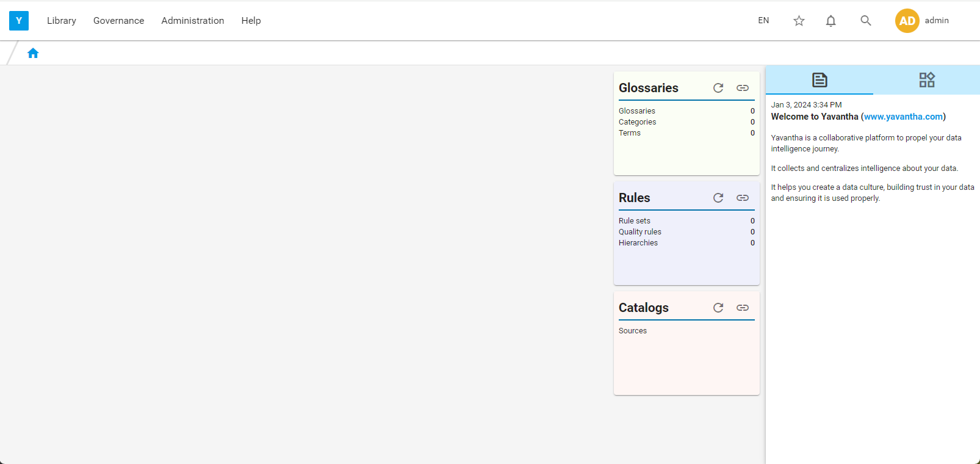
Task: Select the Rule sets row
Action: 686,221
